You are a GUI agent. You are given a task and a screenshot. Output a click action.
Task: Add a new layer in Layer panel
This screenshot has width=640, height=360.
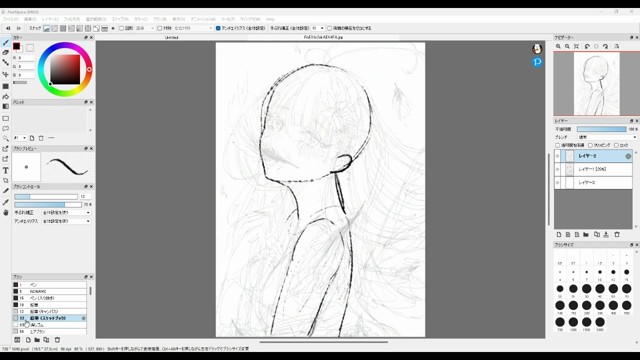point(559,235)
